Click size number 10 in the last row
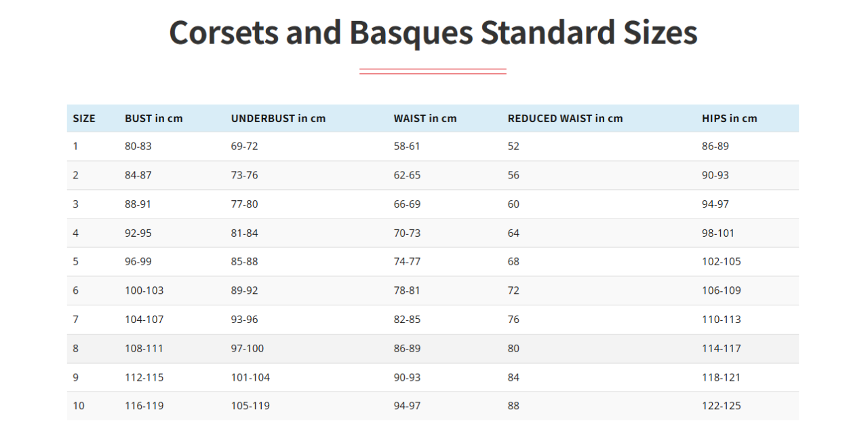The width and height of the screenshot is (868, 437). [79, 406]
